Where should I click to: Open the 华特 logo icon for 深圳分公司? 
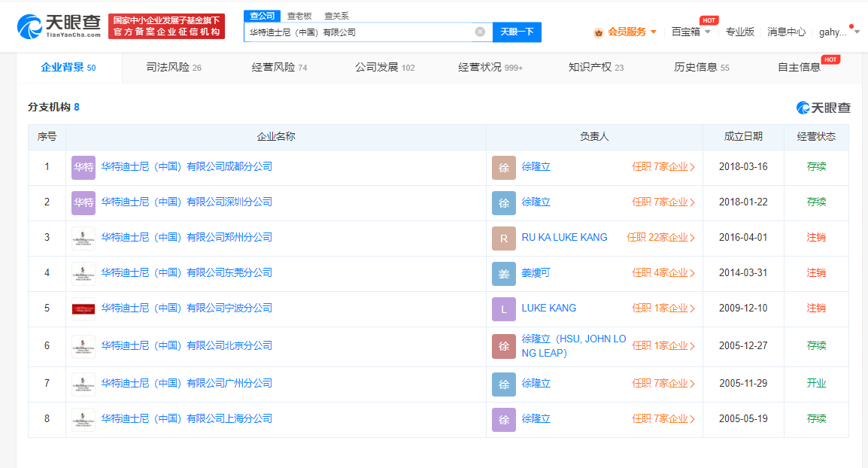coord(83,202)
